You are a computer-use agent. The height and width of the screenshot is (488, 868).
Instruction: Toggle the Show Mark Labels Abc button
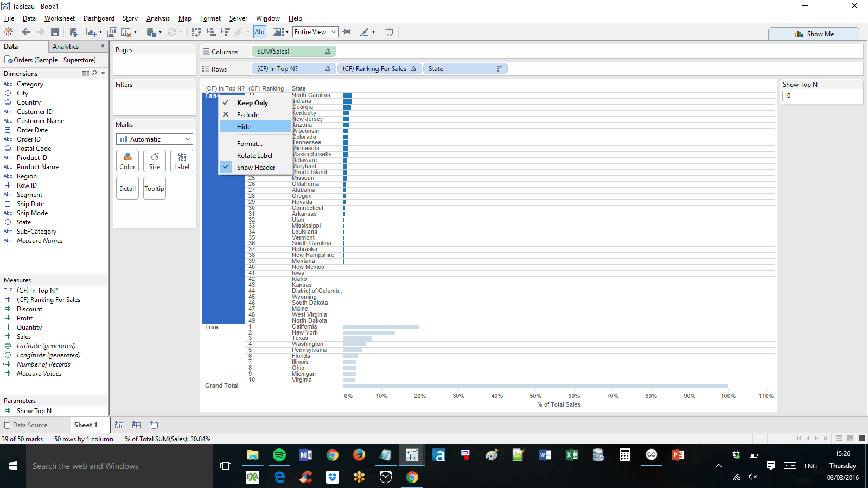point(260,32)
